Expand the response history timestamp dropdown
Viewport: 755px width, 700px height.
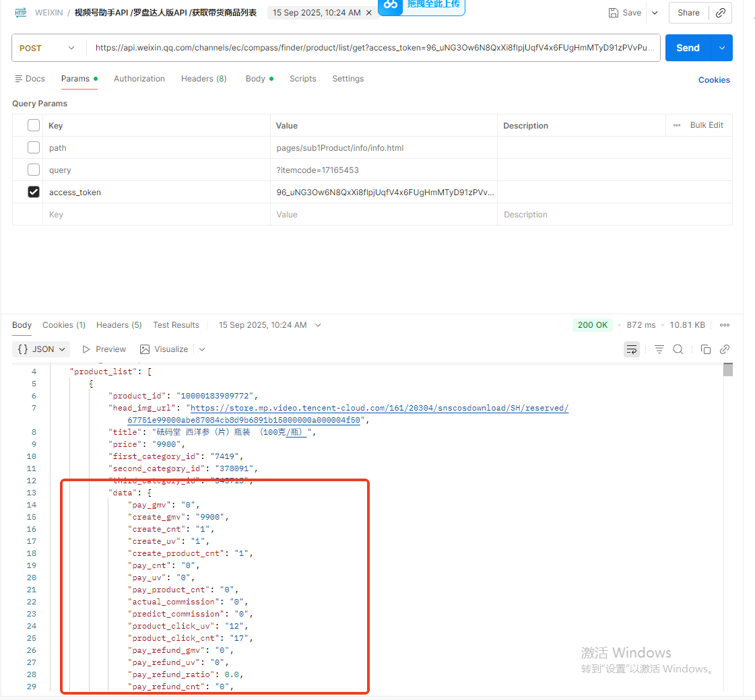coord(318,325)
